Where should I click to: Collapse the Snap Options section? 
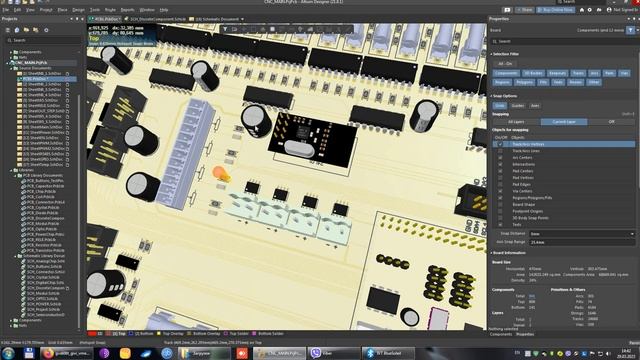click(491, 96)
